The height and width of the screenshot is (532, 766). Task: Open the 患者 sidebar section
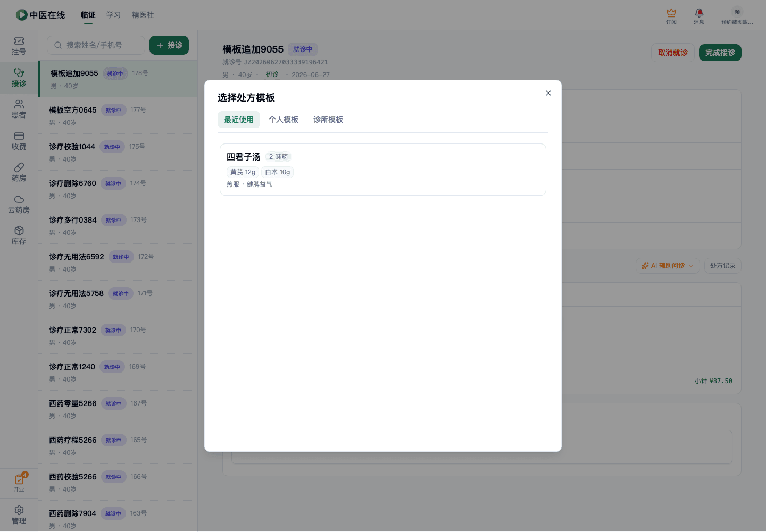click(19, 109)
